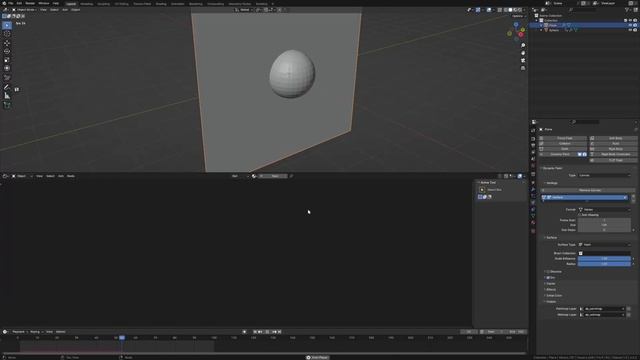Open the Paintmap Layer dropdown

click(602, 309)
